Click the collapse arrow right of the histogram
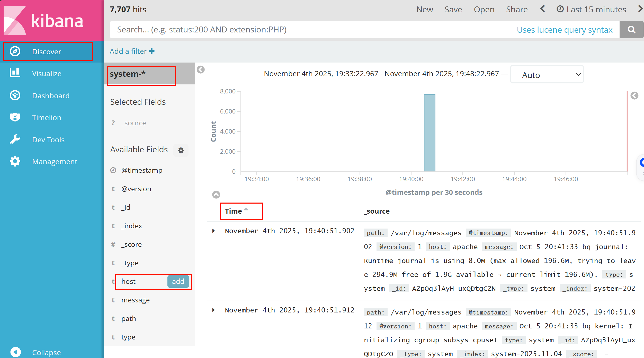 pos(634,95)
